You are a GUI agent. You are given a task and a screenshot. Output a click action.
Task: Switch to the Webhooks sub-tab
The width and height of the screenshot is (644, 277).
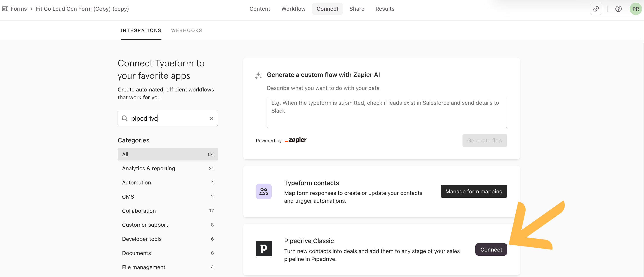click(187, 30)
